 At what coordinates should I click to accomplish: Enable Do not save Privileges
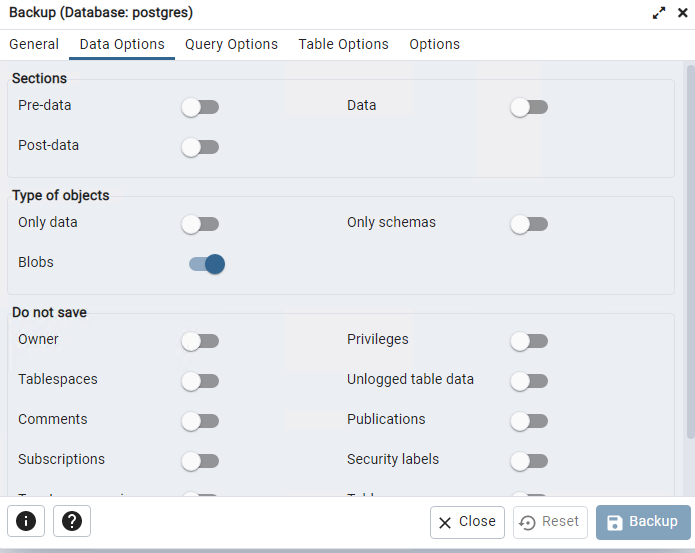pos(529,341)
